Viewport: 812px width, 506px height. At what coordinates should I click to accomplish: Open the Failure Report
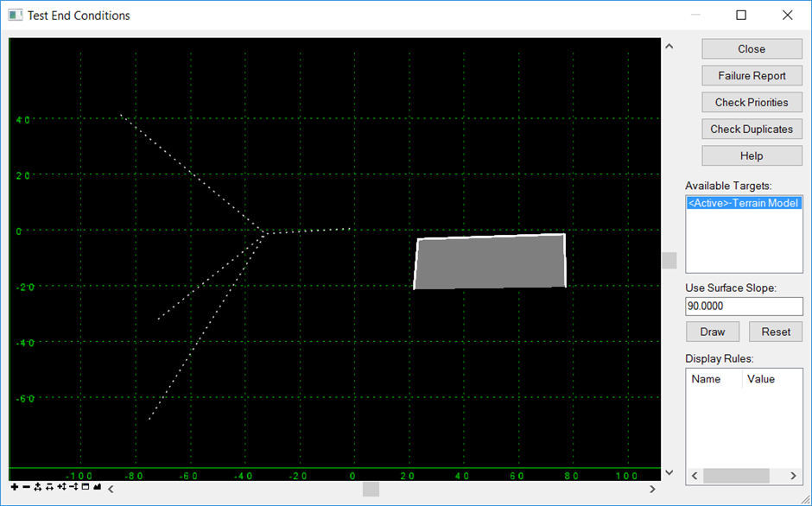(x=752, y=76)
